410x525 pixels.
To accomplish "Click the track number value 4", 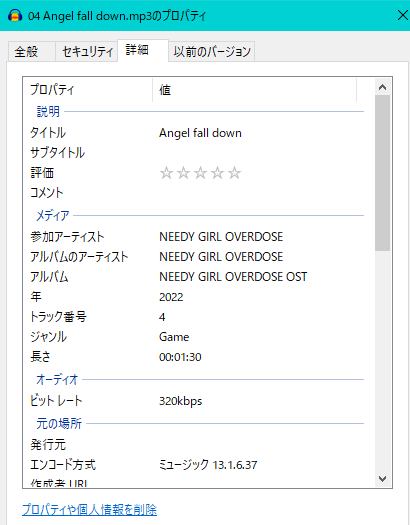I will tap(162, 317).
